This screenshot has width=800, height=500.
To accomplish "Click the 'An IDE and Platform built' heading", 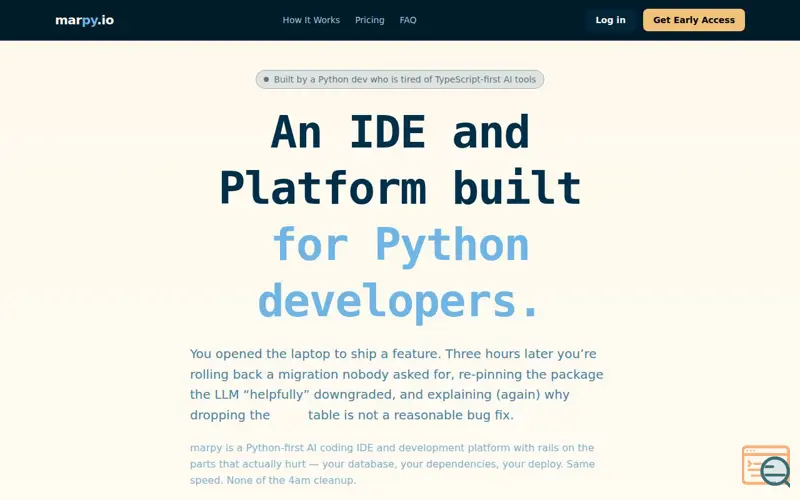I will pos(399,160).
